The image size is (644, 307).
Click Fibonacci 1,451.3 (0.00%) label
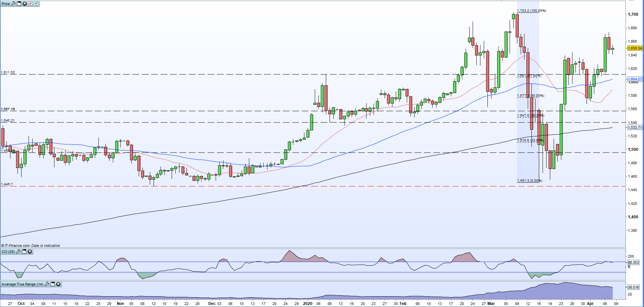click(x=529, y=181)
